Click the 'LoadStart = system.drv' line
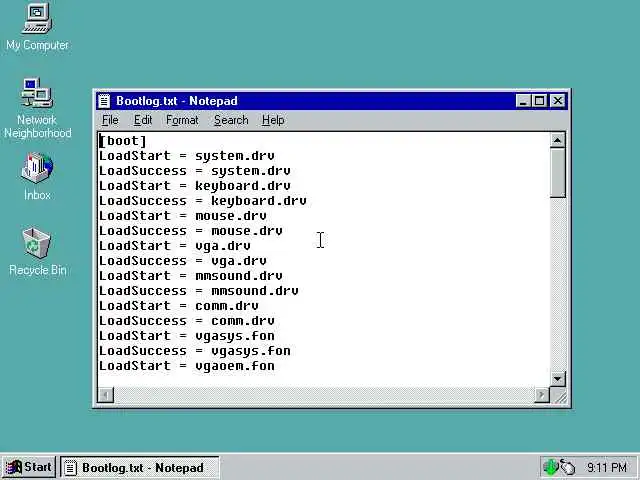Image resolution: width=640 pixels, height=480 pixels. pos(187,156)
